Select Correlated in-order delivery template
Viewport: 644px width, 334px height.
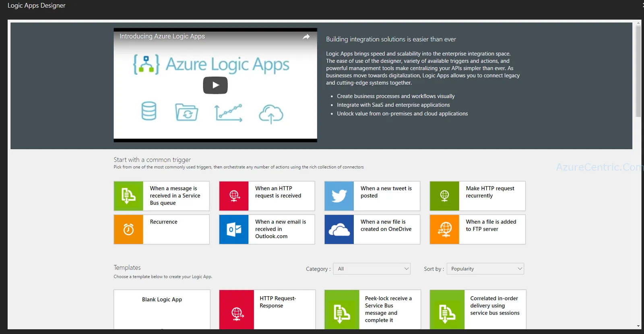[478, 309]
